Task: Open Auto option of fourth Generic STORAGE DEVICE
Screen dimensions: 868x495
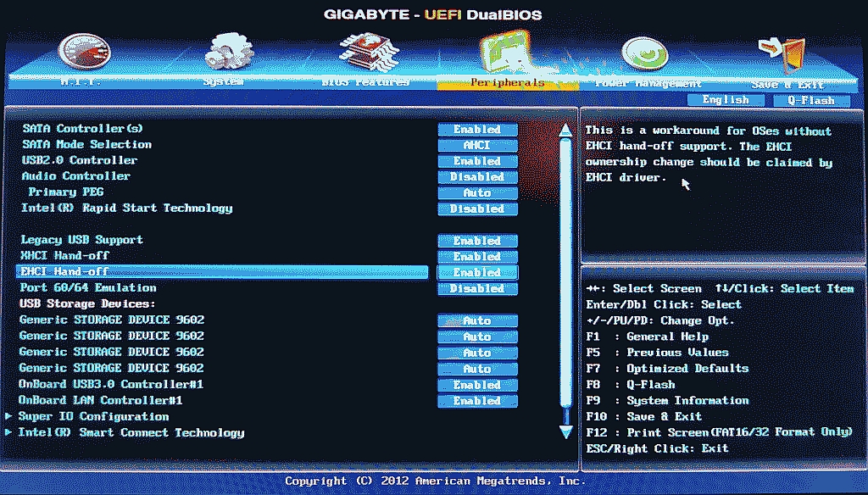Action: tap(478, 369)
